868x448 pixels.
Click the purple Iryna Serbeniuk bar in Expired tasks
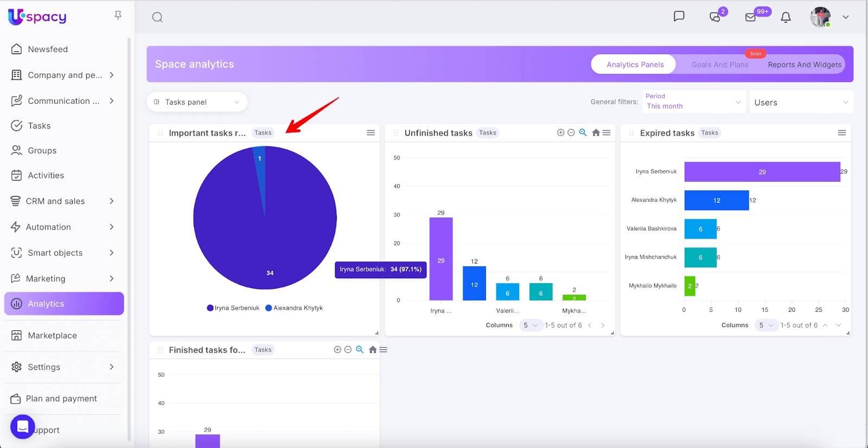(762, 172)
